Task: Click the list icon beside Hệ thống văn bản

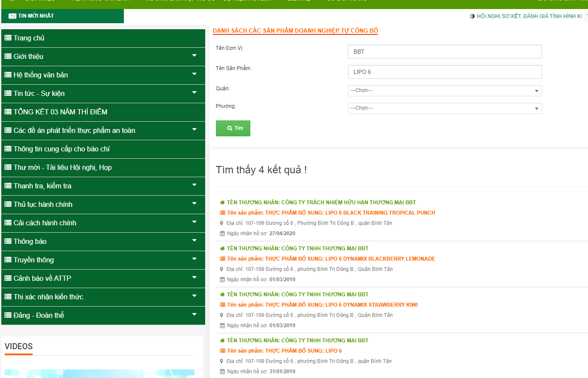Action: 8,75
